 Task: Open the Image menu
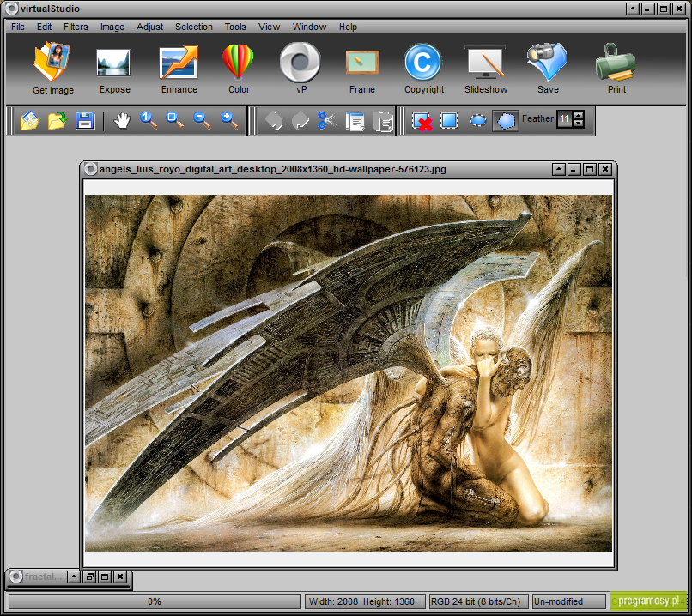coord(112,27)
